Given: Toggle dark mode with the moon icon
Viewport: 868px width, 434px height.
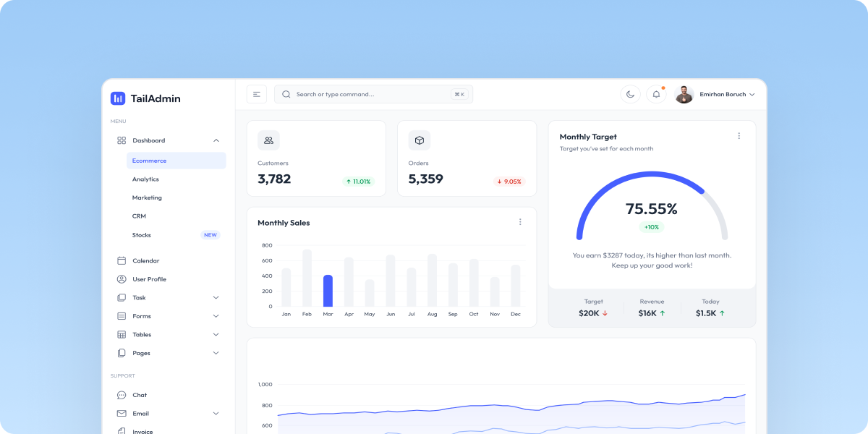Looking at the screenshot, I should click(630, 94).
